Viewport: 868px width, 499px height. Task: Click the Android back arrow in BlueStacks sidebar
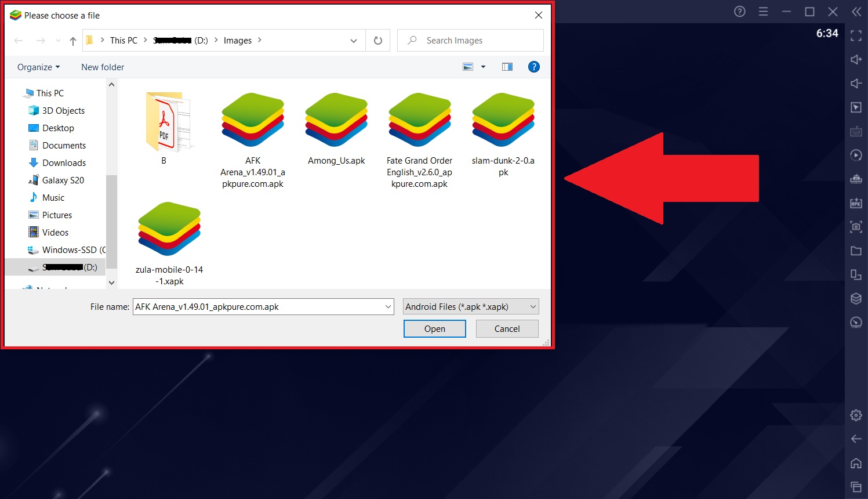(856, 439)
